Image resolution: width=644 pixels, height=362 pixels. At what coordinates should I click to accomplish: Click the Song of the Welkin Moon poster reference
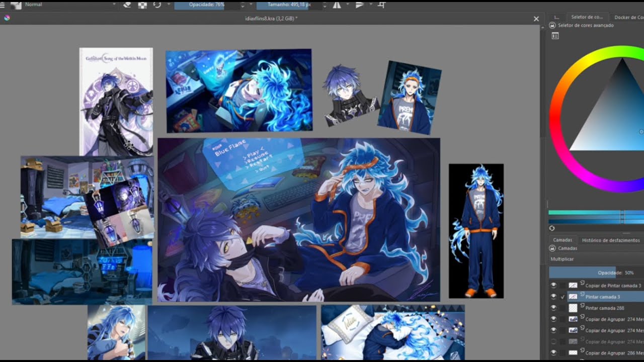pos(116,102)
